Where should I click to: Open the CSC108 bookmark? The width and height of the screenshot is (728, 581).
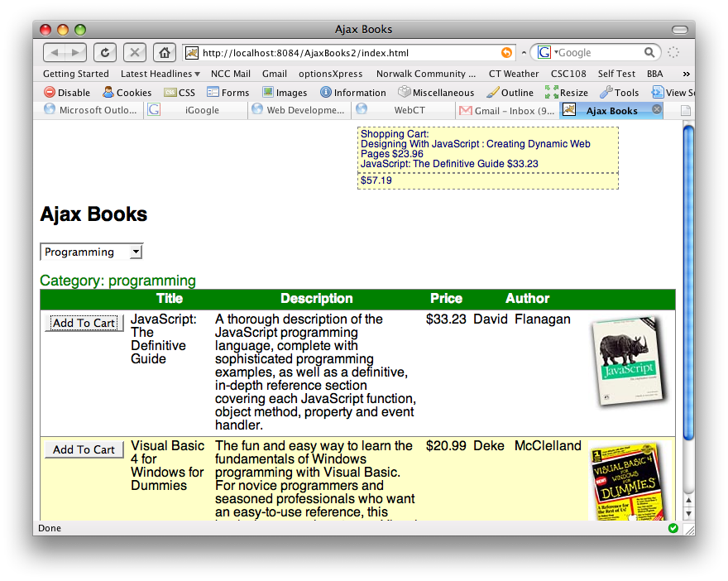coord(568,74)
